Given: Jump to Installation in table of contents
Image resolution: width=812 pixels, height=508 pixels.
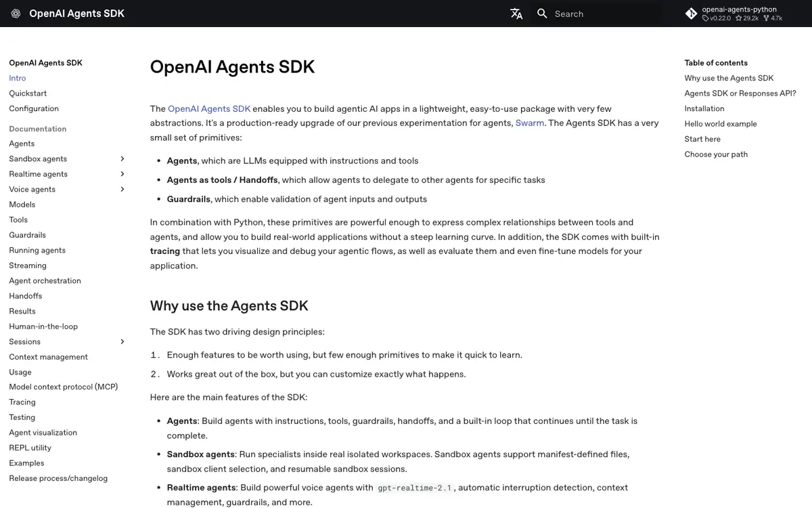Looking at the screenshot, I should [704, 108].
